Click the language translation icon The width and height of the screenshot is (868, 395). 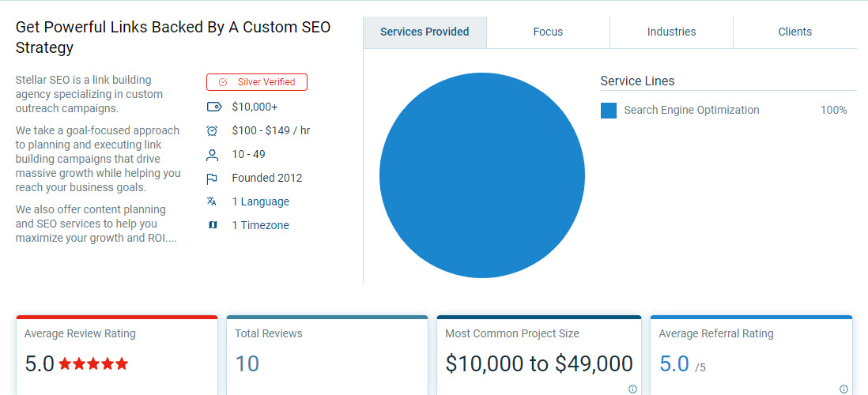tap(212, 201)
